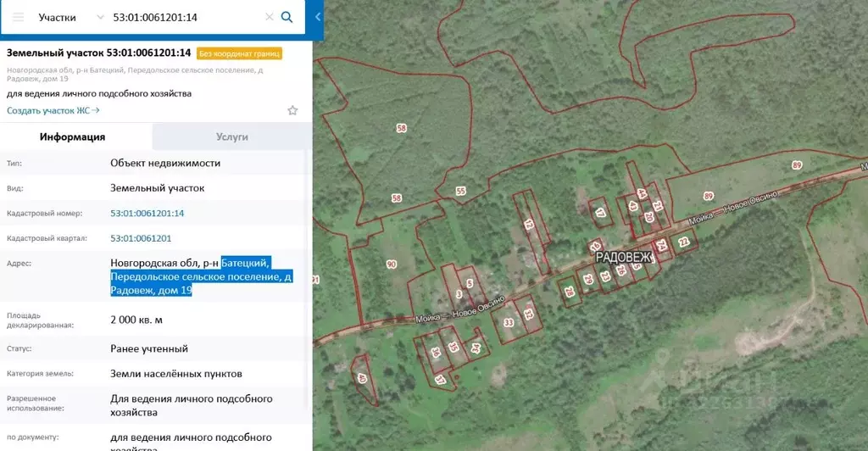
Task: Click the magnifier search icon
Action: pos(287,17)
